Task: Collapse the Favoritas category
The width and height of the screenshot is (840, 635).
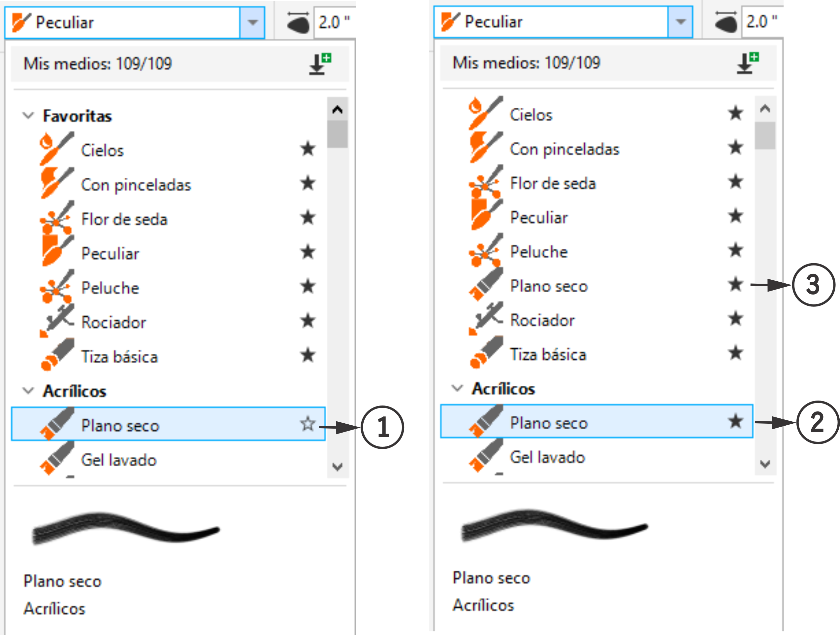Action: coord(28,115)
